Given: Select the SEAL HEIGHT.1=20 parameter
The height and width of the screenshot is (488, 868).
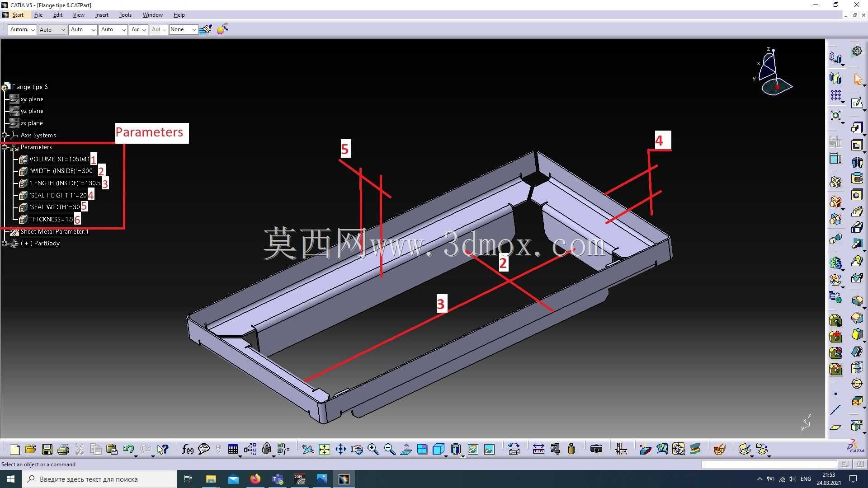Looking at the screenshot, I should coord(58,195).
